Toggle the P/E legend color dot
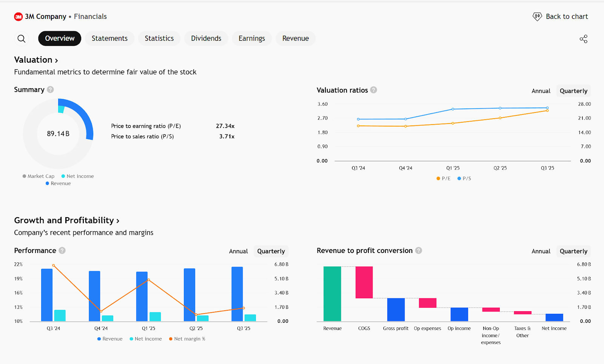Image resolution: width=604 pixels, height=364 pixels. (438, 179)
